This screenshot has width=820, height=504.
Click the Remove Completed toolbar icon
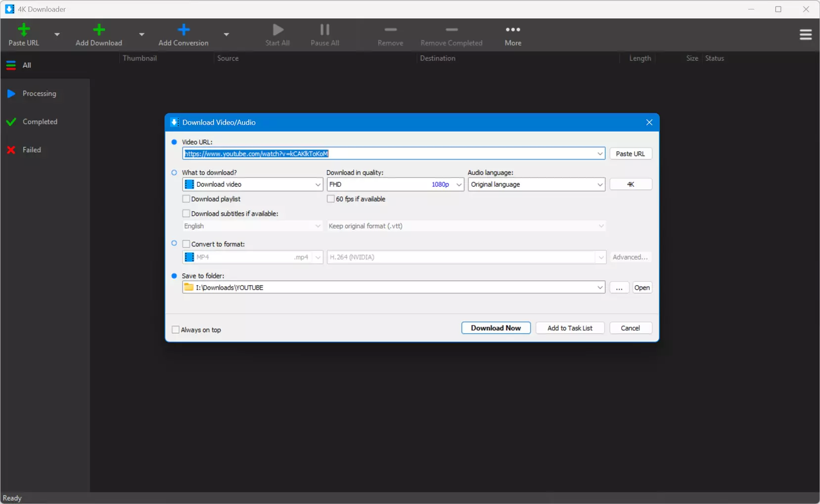click(x=452, y=30)
